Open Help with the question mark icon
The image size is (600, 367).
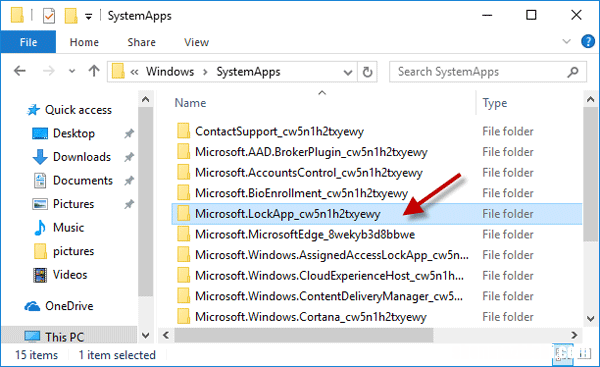point(587,41)
